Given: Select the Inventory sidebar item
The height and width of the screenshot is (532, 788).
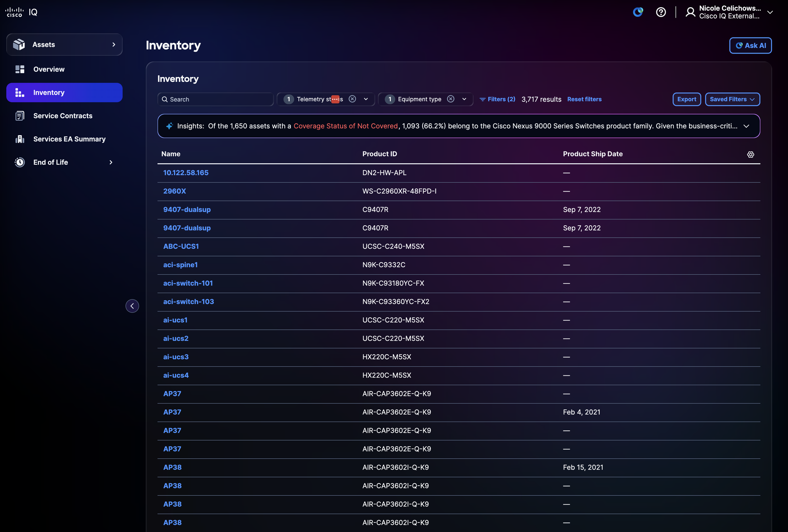Looking at the screenshot, I should click(64, 93).
